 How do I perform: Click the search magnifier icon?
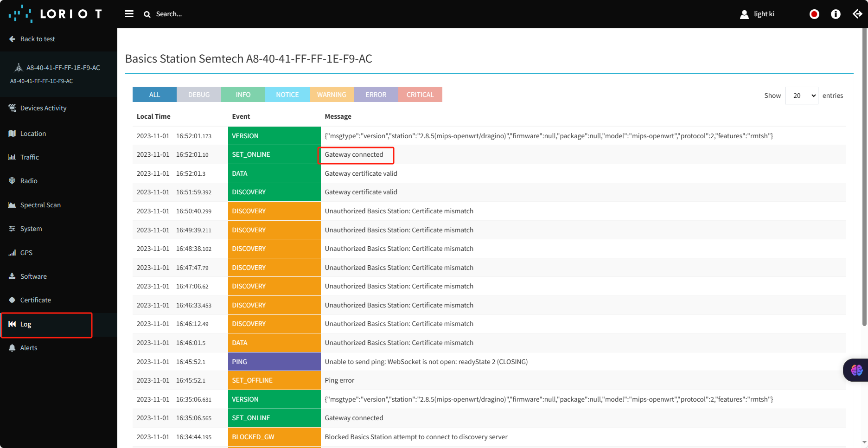(x=147, y=14)
